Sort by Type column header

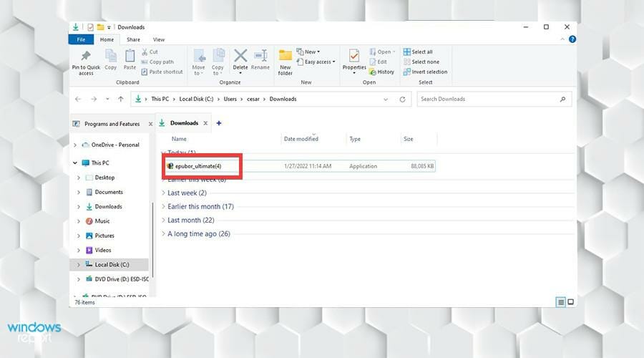(355, 139)
